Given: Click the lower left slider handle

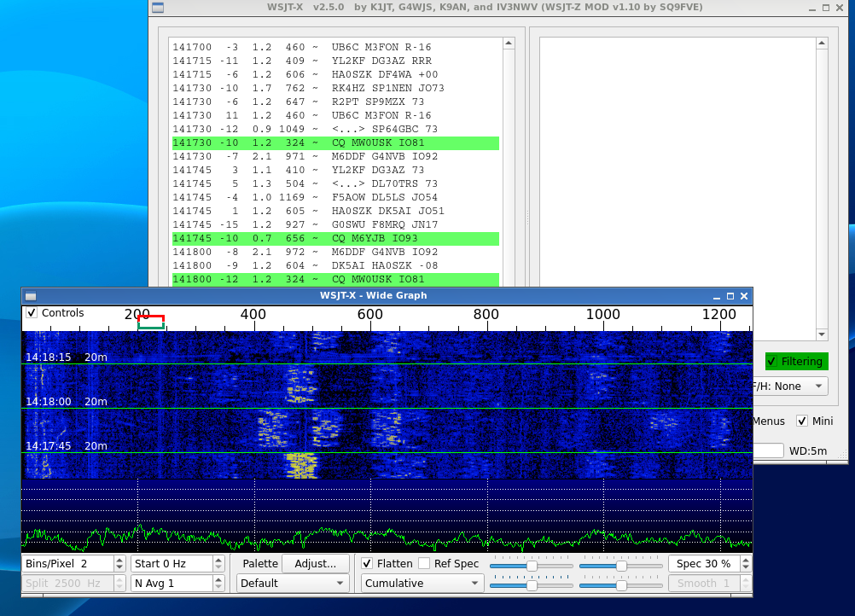Looking at the screenshot, I should point(532,585).
